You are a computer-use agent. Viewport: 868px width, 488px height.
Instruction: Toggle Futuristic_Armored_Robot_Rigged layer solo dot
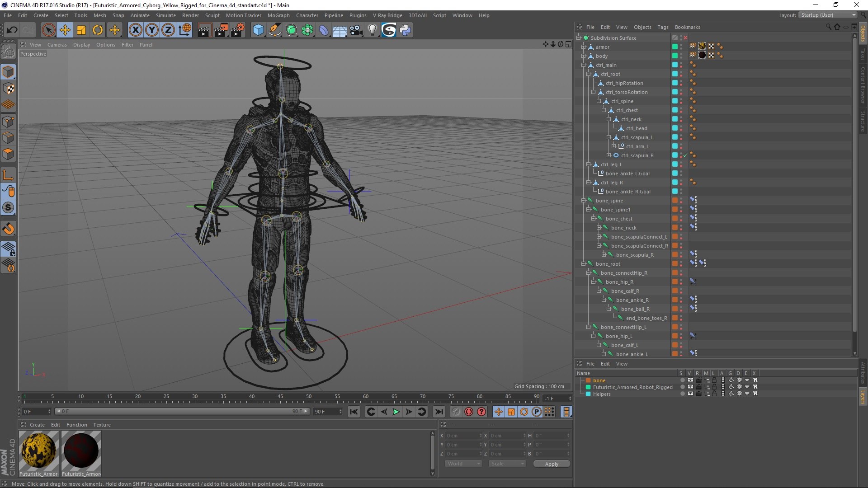[682, 387]
